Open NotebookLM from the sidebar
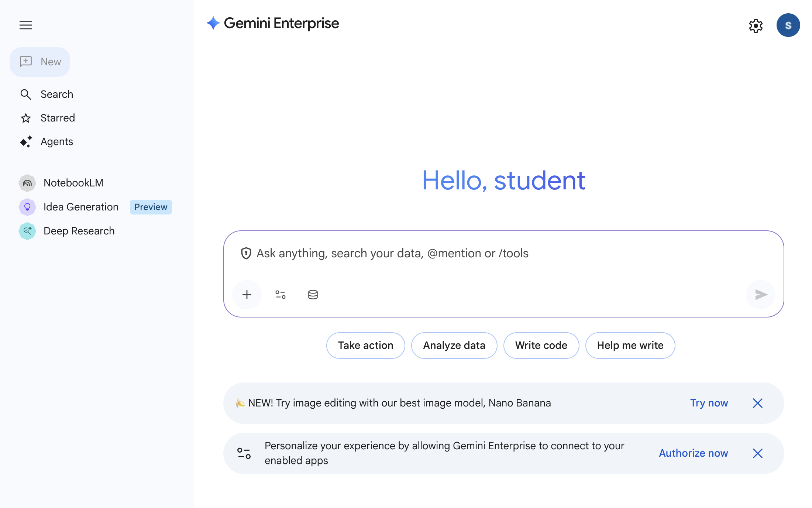The width and height of the screenshot is (812, 508). pos(73,183)
